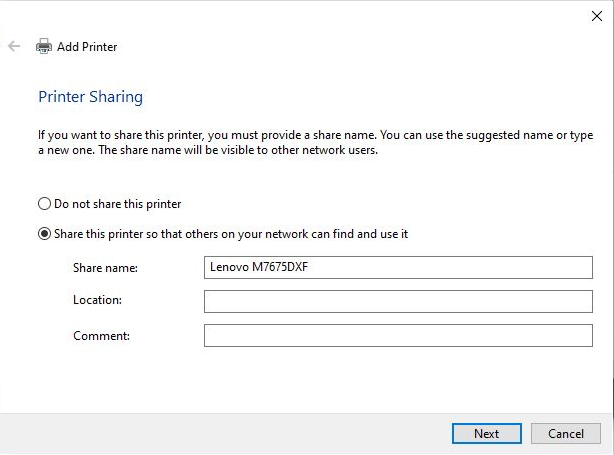Click the Add Printer title text
Image resolution: width=614 pixels, height=455 pixels.
pyautogui.click(x=87, y=47)
